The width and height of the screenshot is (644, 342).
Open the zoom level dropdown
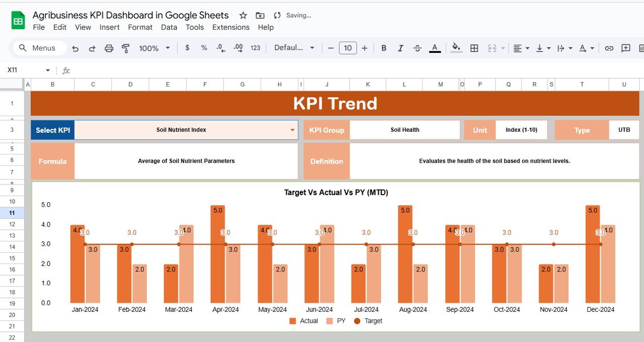[x=154, y=48]
